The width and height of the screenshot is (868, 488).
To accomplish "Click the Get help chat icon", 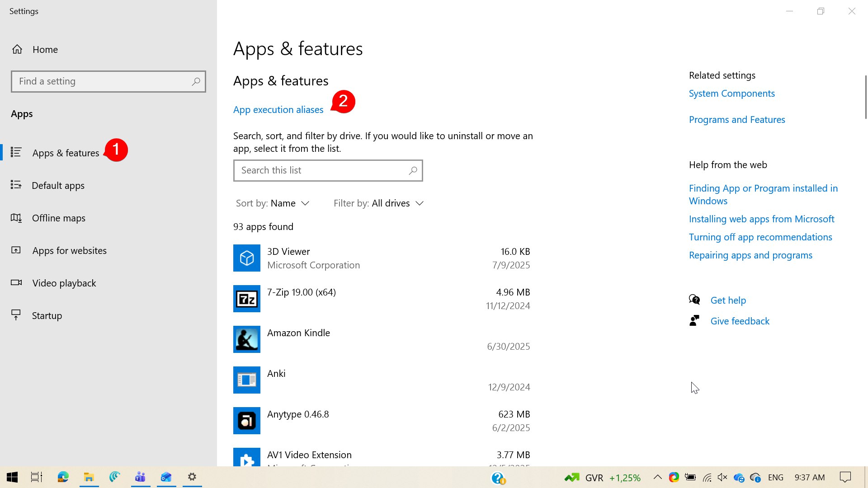I will pyautogui.click(x=694, y=300).
